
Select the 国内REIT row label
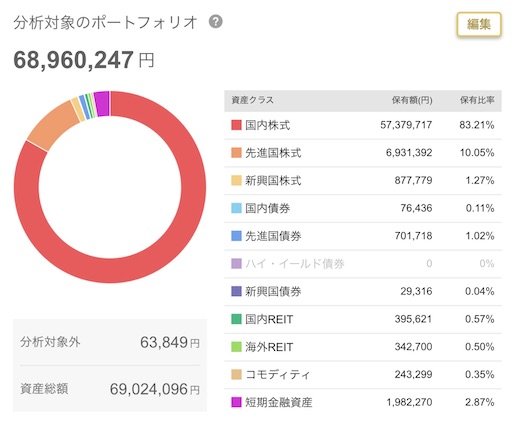(x=269, y=319)
